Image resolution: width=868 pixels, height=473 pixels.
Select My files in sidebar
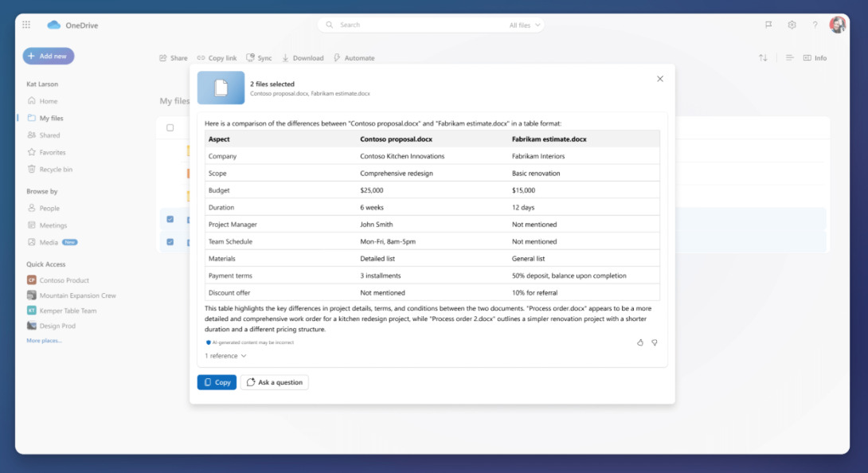[45, 118]
